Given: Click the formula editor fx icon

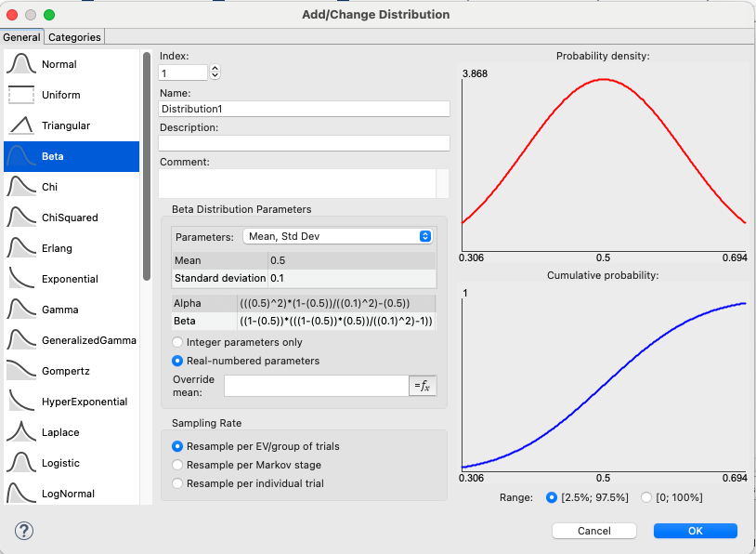Looking at the screenshot, I should 423,386.
